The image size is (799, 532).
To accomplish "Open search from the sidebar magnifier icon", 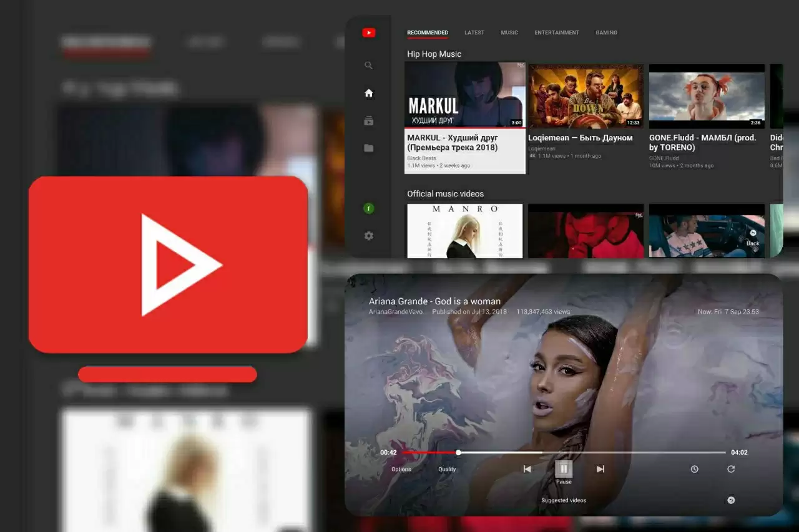I will [368, 65].
